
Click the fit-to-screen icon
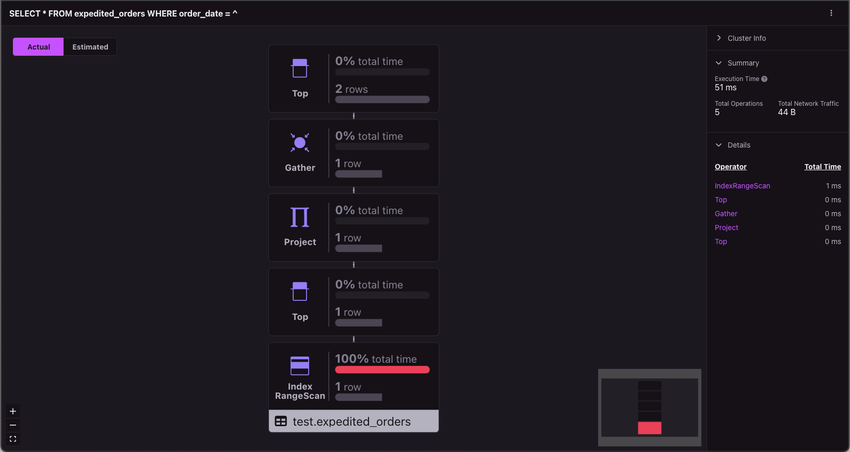coord(13,439)
